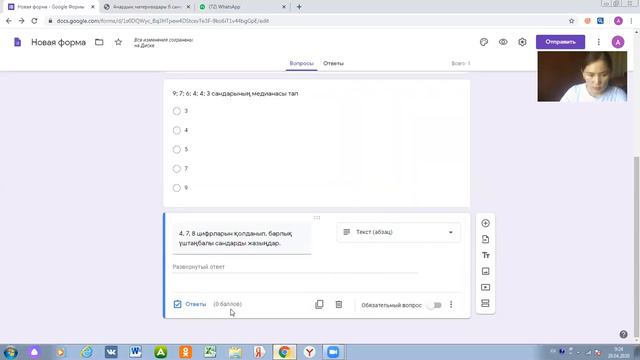Switch to the Ответы tab

(x=333, y=63)
